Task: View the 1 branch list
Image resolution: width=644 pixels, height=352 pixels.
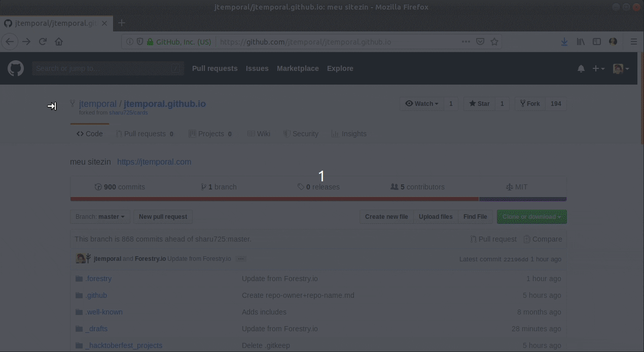Action: (219, 187)
